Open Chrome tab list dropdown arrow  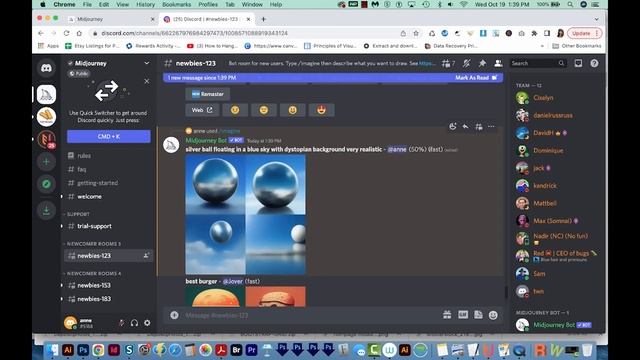pyautogui.click(x=596, y=19)
